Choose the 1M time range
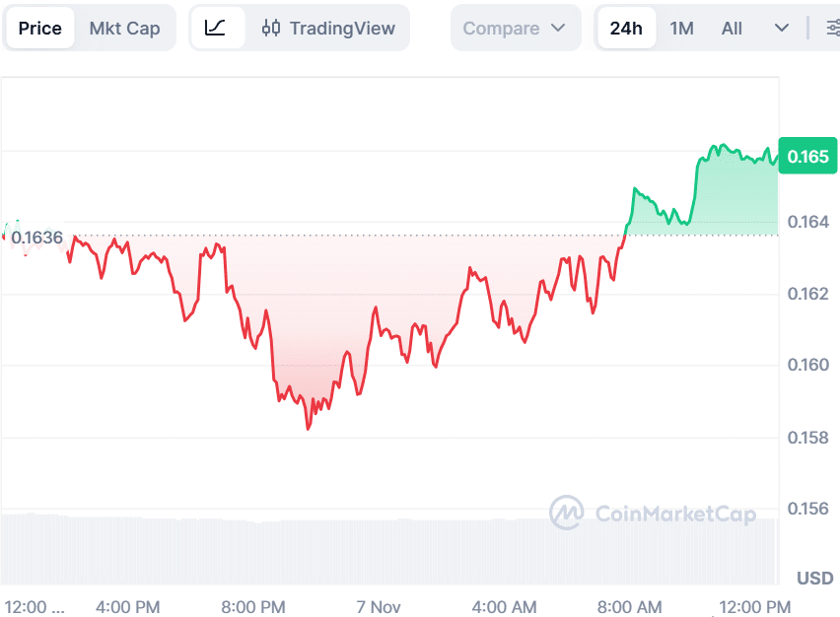This screenshot has height=617, width=840. click(681, 28)
